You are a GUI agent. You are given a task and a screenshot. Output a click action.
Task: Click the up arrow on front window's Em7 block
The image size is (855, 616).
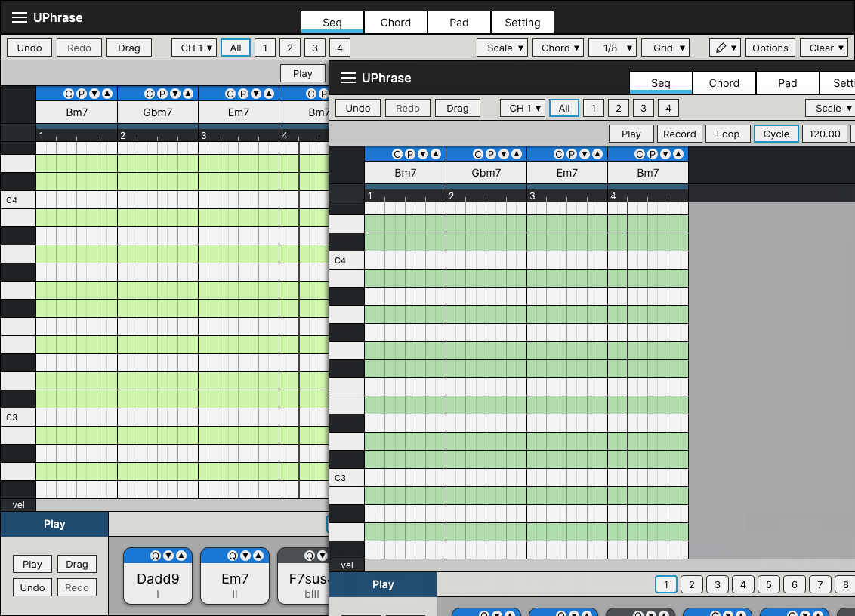click(597, 154)
